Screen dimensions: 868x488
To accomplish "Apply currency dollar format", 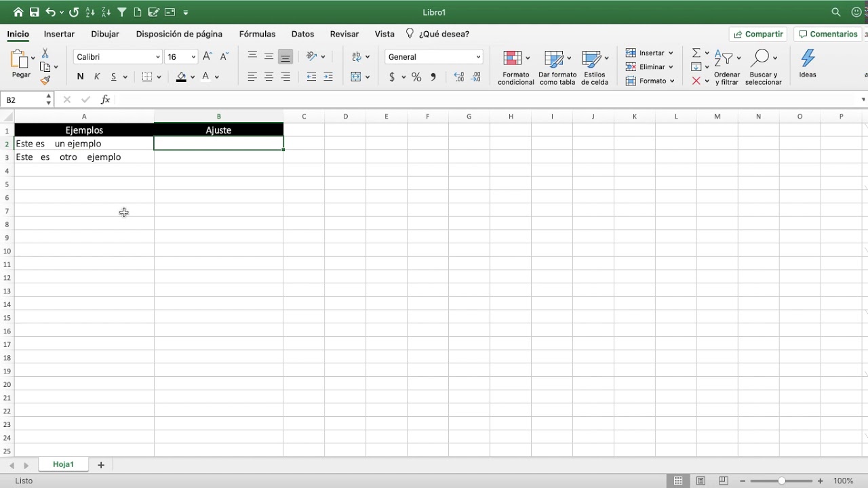I will (x=392, y=77).
